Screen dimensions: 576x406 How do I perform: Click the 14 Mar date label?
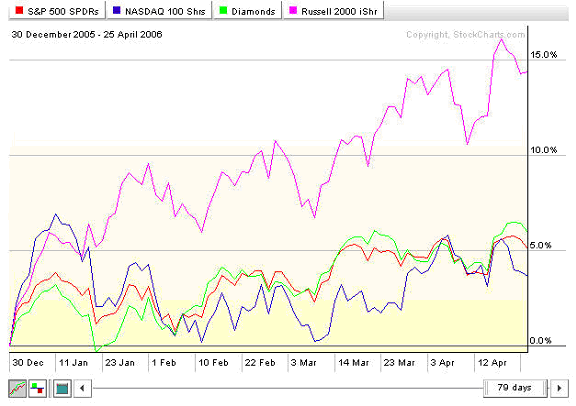click(x=353, y=363)
